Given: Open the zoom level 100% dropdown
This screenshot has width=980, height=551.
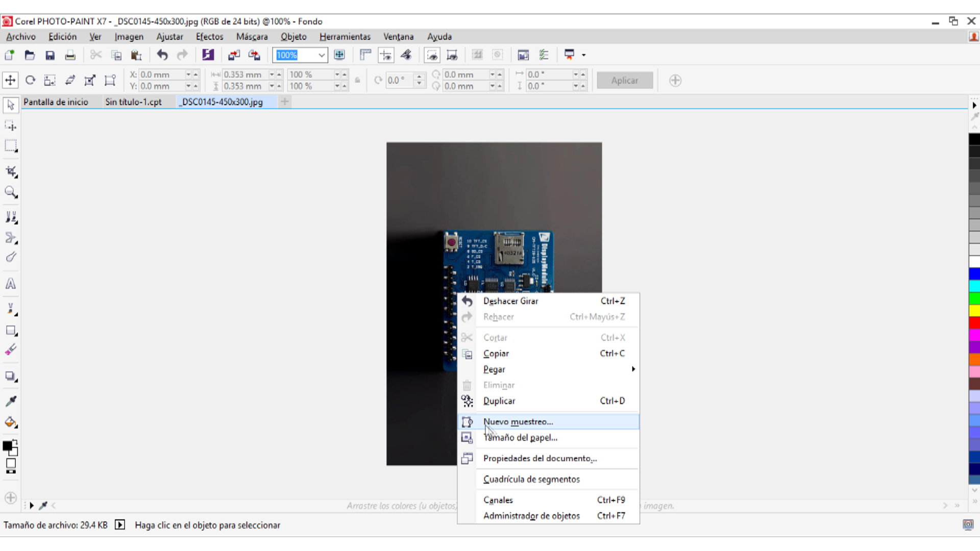Looking at the screenshot, I should [322, 55].
